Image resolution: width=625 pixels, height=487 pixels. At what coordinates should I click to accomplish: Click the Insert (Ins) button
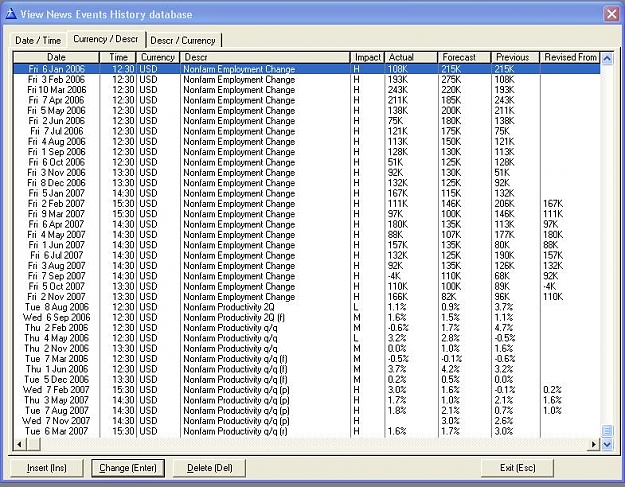point(47,468)
